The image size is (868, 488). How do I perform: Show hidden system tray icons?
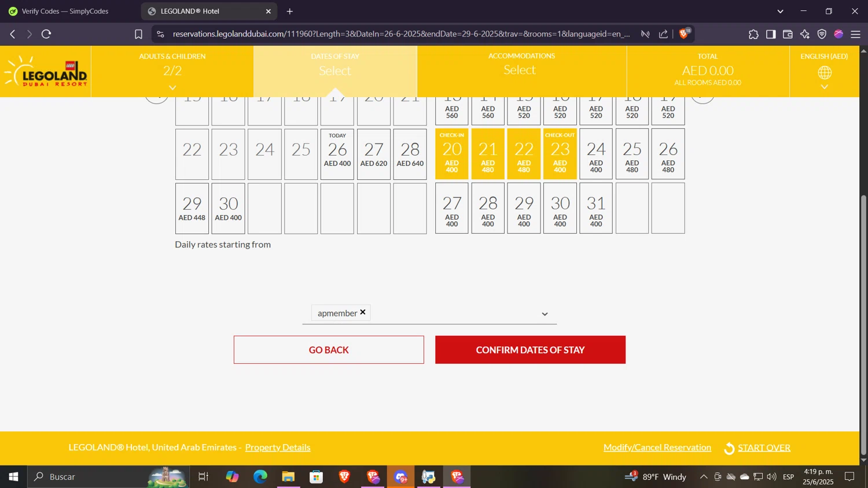pos(704,476)
